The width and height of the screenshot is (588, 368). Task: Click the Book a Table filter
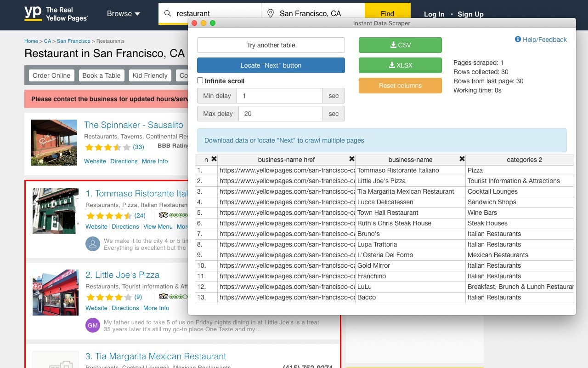101,75
